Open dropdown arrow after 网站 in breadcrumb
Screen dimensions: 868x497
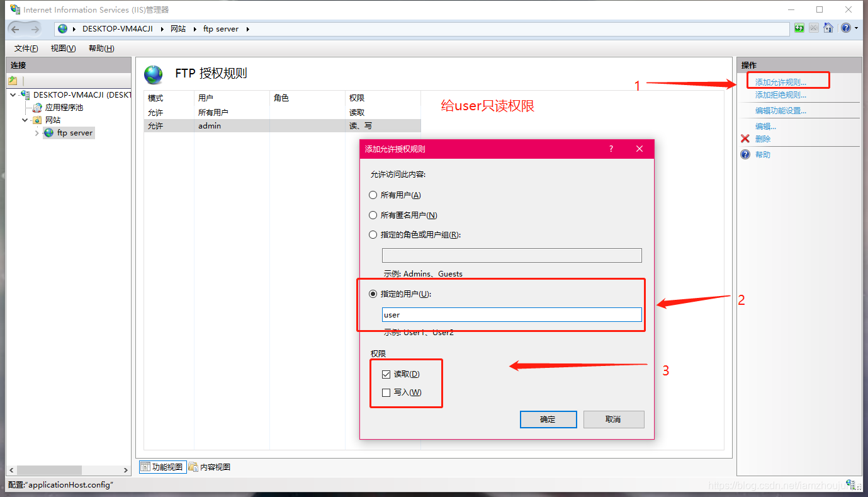pyautogui.click(x=195, y=29)
